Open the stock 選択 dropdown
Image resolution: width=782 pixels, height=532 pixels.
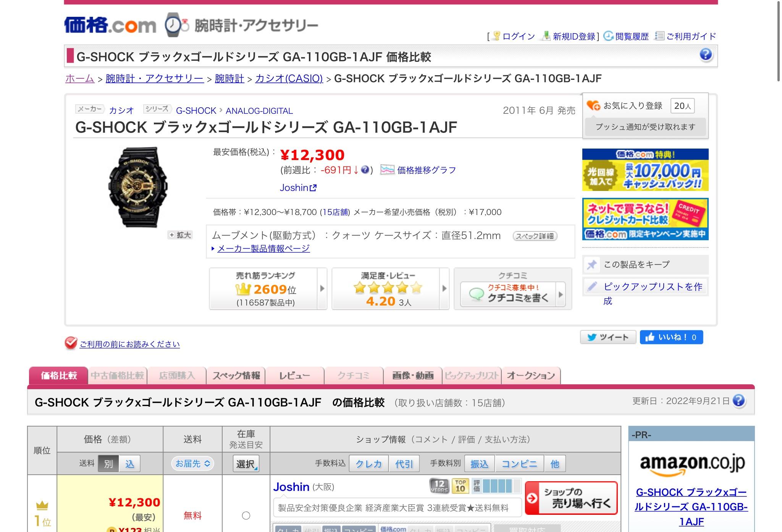(x=246, y=464)
